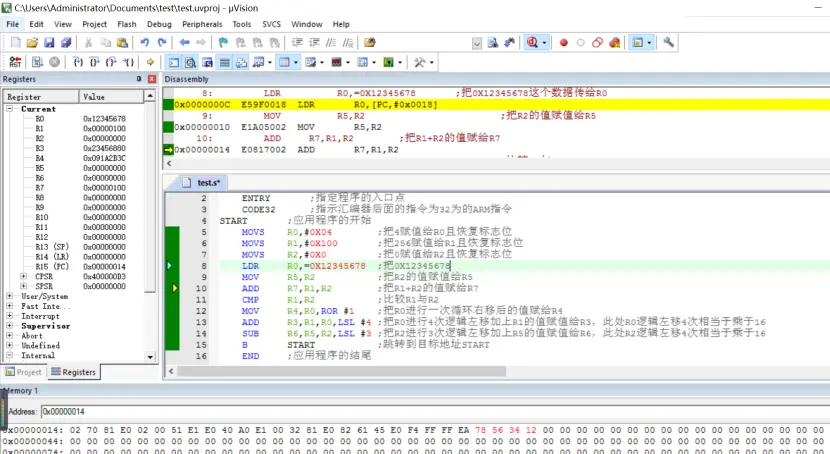The height and width of the screenshot is (454, 830).
Task: Open Memory Windows dropdown arrow
Action: pos(296,62)
